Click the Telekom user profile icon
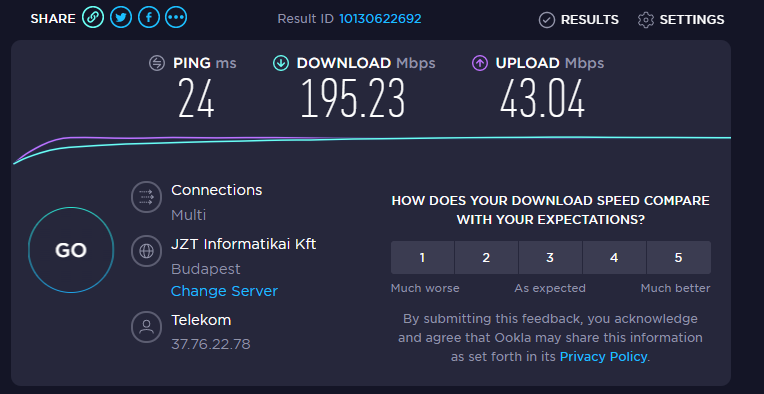Image resolution: width=764 pixels, height=394 pixels. click(x=146, y=327)
